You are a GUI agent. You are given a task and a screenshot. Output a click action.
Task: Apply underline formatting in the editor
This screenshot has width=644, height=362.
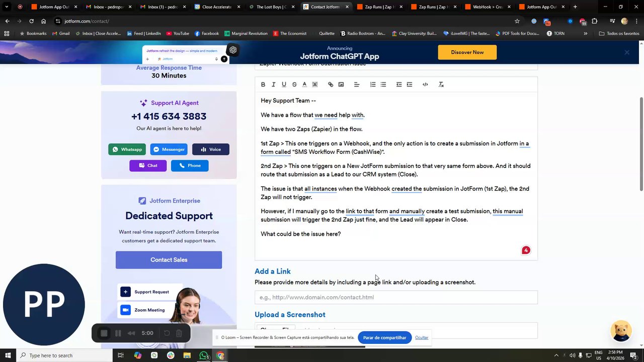click(284, 84)
